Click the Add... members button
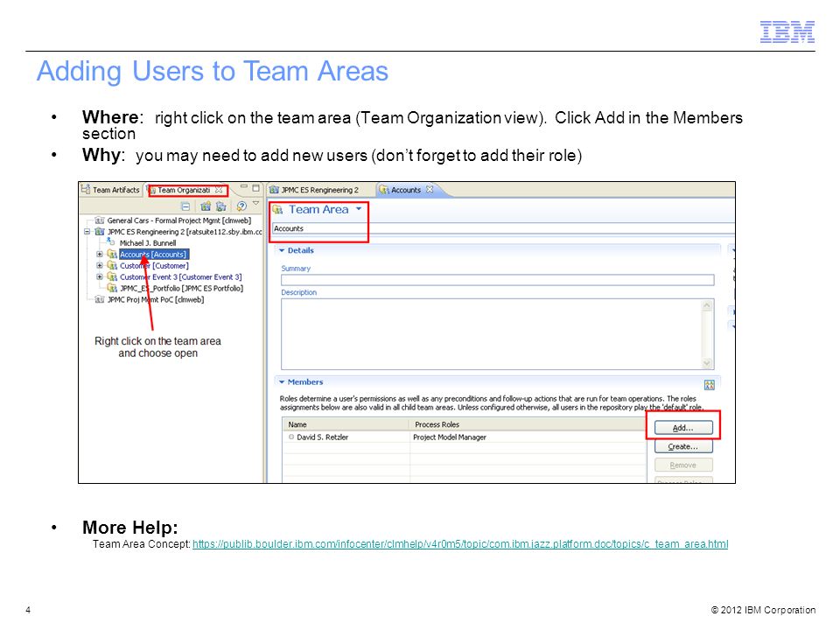 (x=683, y=428)
